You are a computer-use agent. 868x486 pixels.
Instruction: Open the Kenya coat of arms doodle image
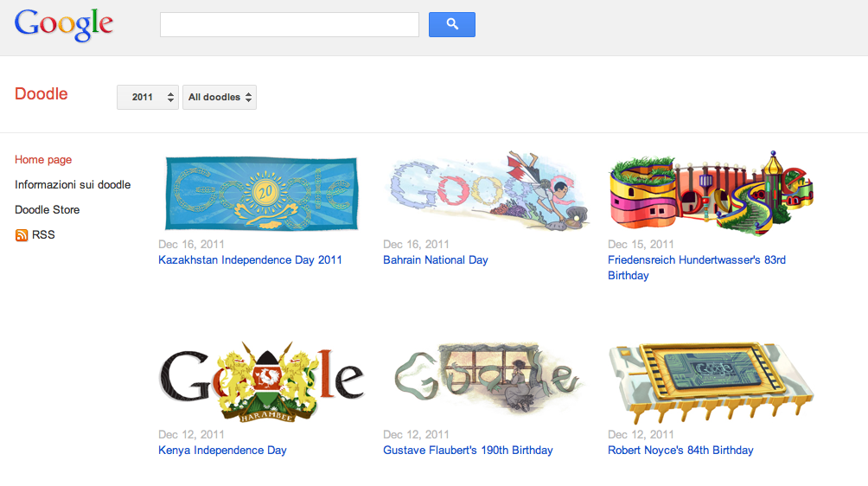click(x=262, y=381)
